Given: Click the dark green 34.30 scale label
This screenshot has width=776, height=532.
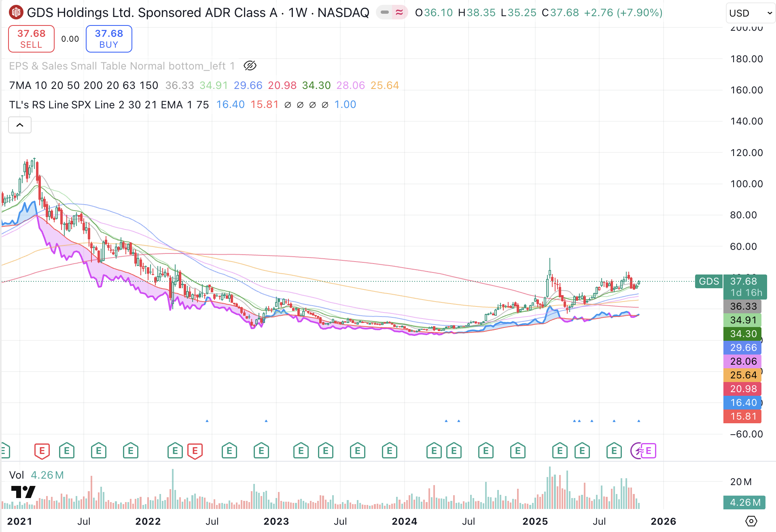Looking at the screenshot, I should click(x=743, y=334).
